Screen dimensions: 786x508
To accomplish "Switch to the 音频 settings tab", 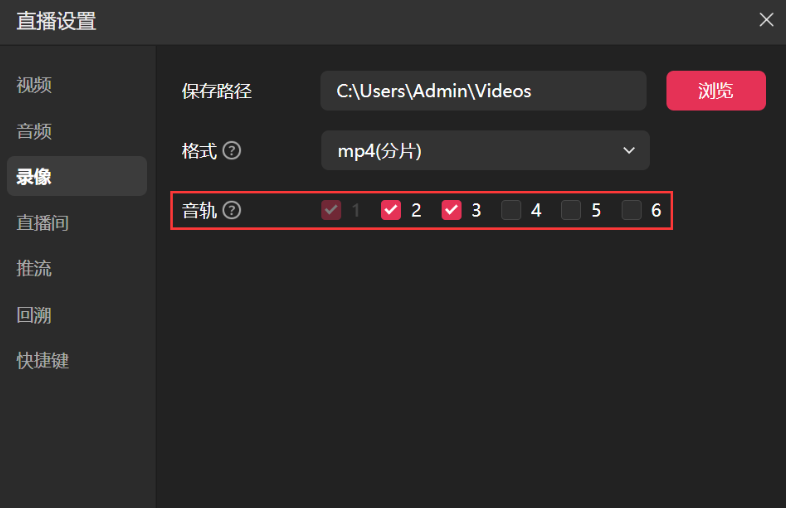I will (34, 131).
